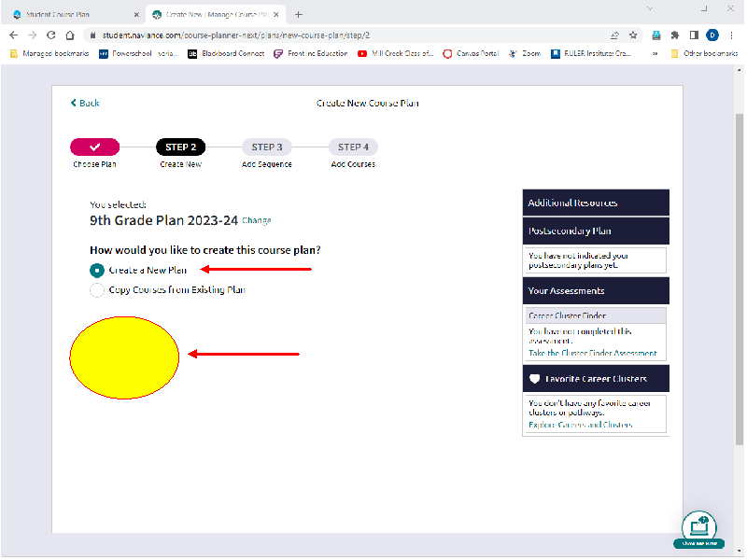The height and width of the screenshot is (560, 747).
Task: Open Zoom bookmark
Action: (525, 54)
